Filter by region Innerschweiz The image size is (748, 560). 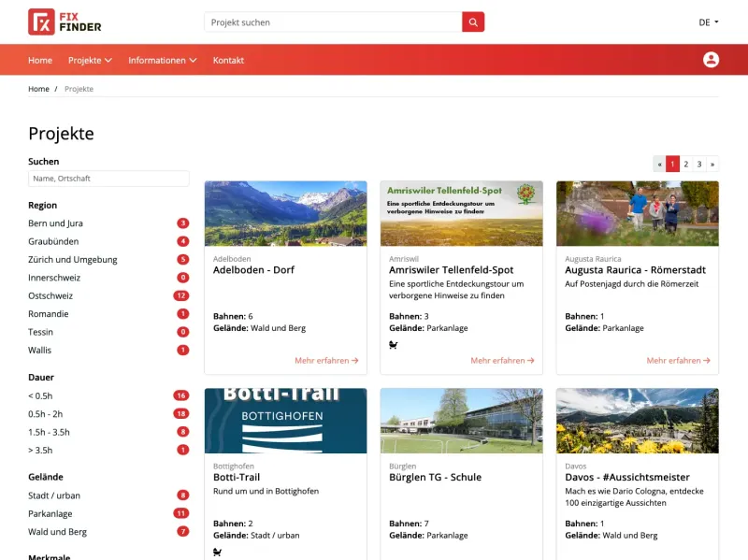[108, 278]
